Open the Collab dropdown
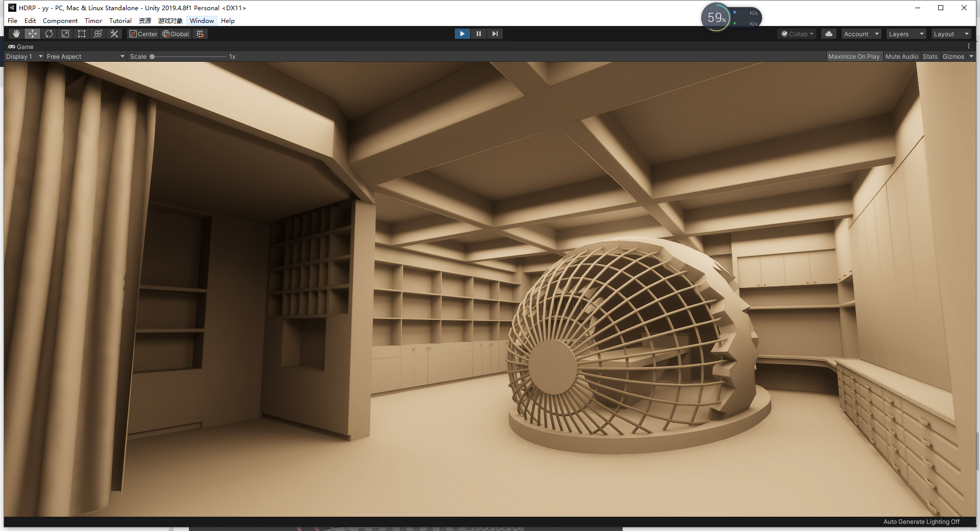This screenshot has width=980, height=531. (x=797, y=34)
